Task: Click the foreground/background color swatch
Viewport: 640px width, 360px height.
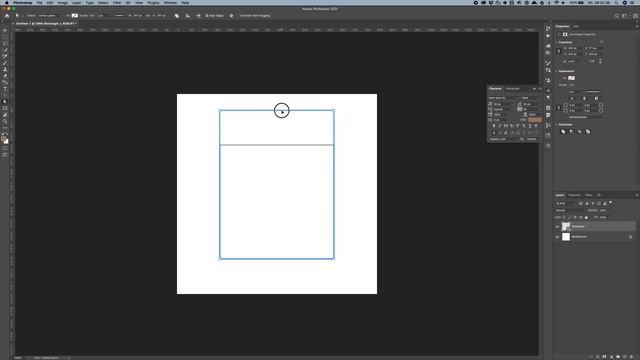Action: (x=4, y=140)
